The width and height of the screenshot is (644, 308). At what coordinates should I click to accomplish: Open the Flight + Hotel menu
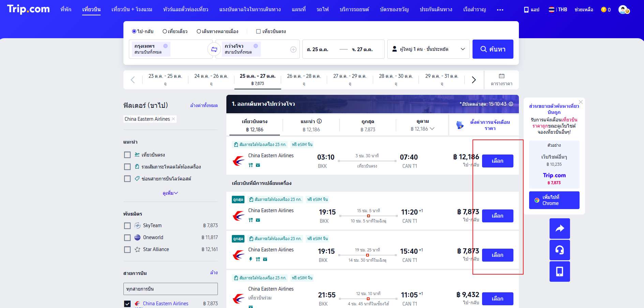click(132, 10)
